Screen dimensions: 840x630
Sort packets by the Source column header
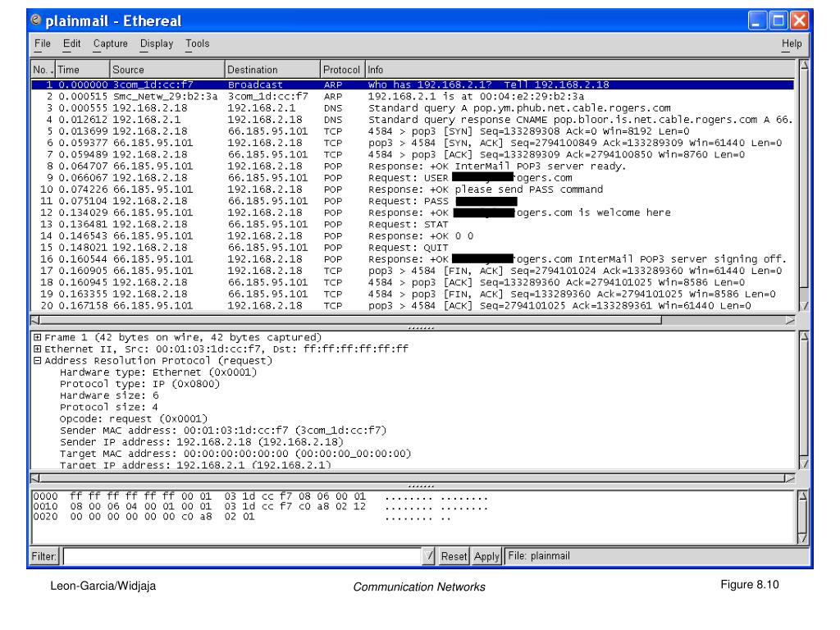(167, 70)
